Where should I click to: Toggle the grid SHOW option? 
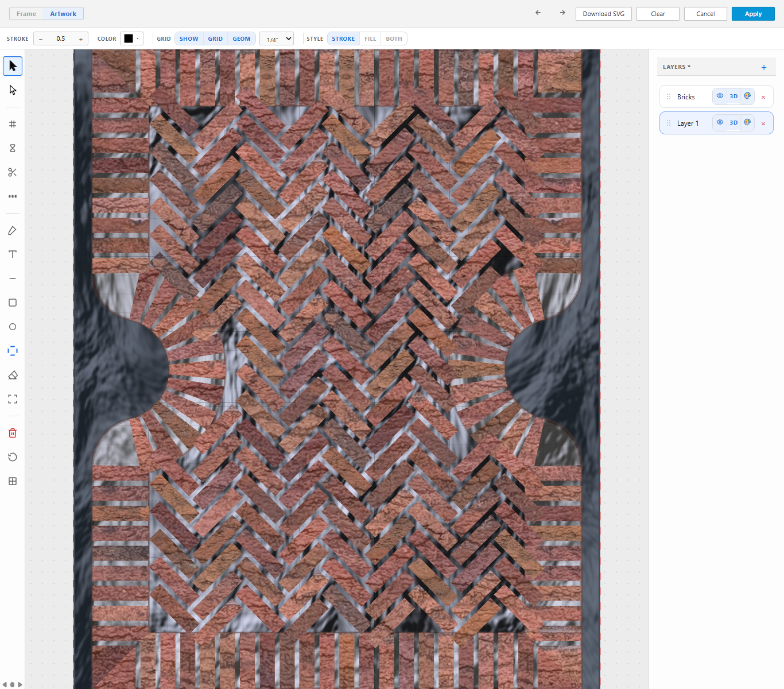point(189,38)
